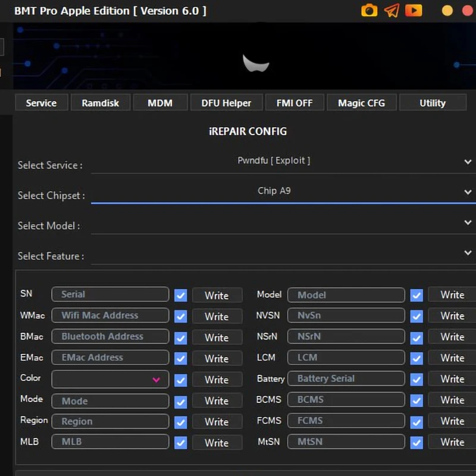Toggle the LCM checkbox
Screen dimensions: 476x476
pos(416,358)
